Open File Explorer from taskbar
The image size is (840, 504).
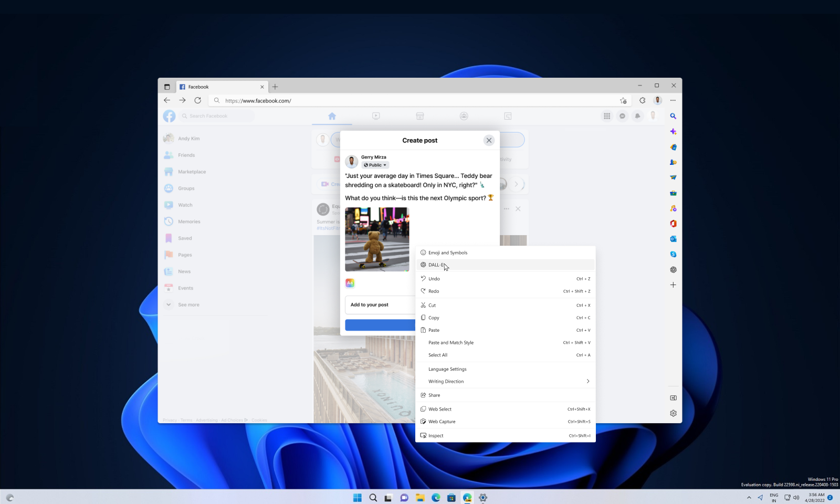[x=420, y=498]
